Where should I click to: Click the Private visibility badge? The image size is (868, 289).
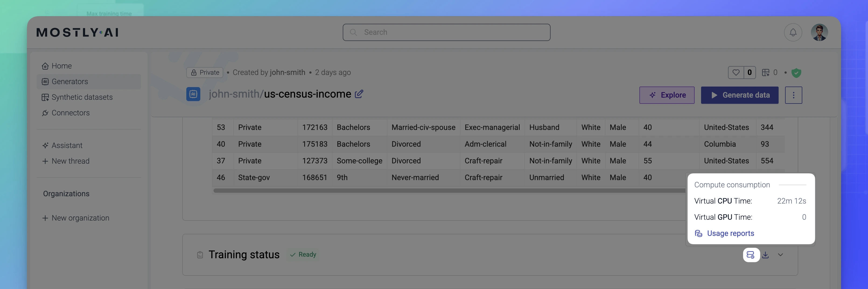coord(205,73)
